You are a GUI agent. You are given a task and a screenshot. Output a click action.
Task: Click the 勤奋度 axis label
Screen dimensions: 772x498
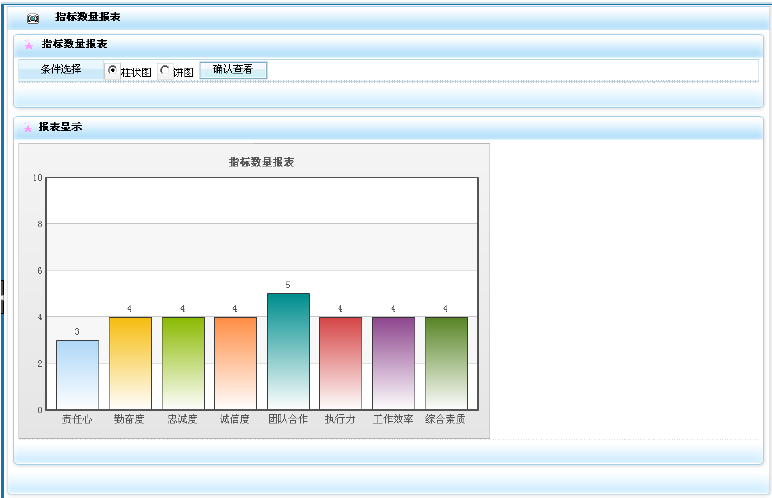click(129, 419)
